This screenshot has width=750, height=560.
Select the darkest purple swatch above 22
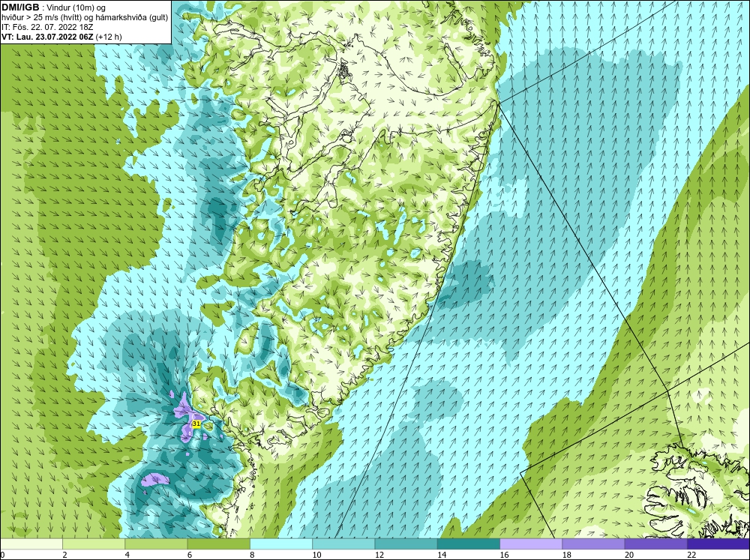718,544
